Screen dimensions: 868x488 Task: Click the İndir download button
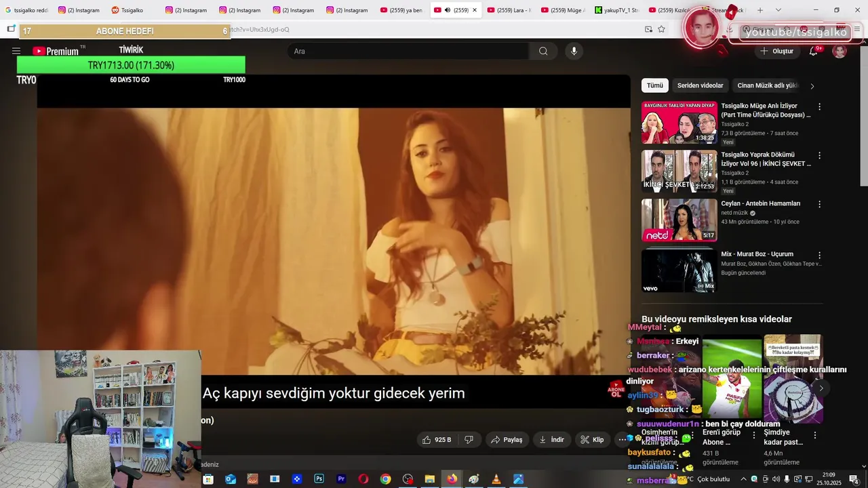pos(552,440)
